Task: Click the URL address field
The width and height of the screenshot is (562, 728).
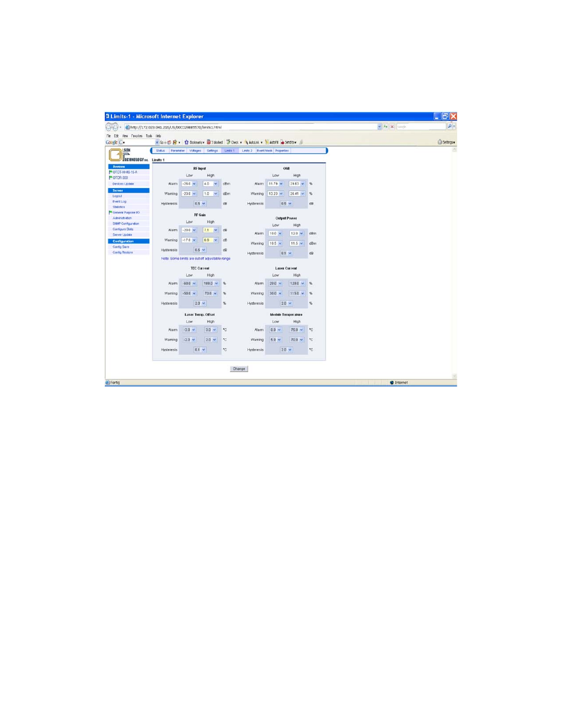Action: (x=253, y=127)
